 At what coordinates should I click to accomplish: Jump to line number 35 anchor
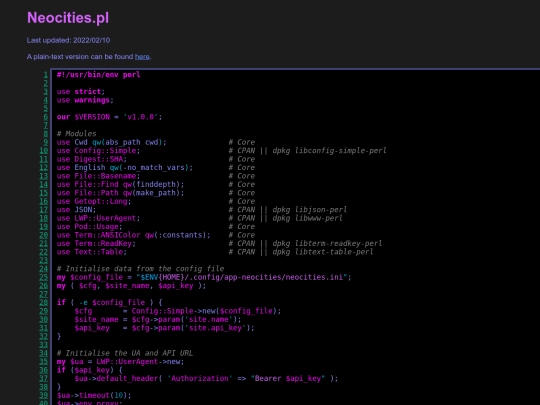pyautogui.click(x=44, y=362)
